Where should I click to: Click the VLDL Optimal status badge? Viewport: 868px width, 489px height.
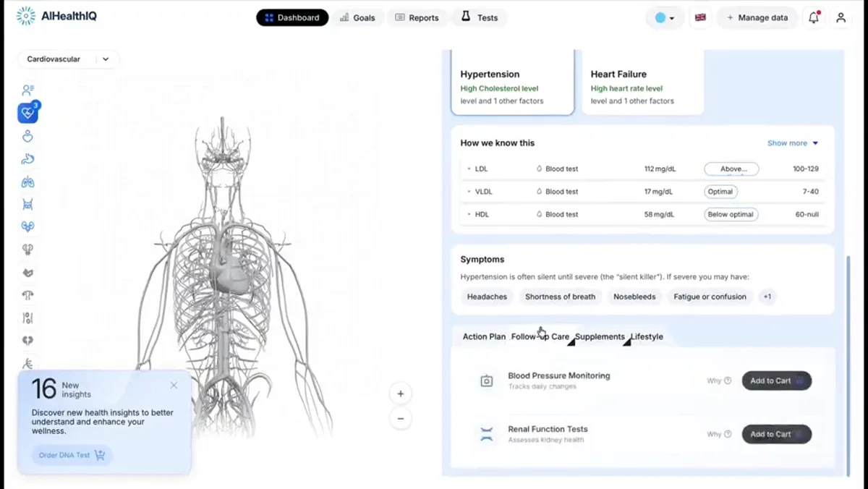point(720,192)
